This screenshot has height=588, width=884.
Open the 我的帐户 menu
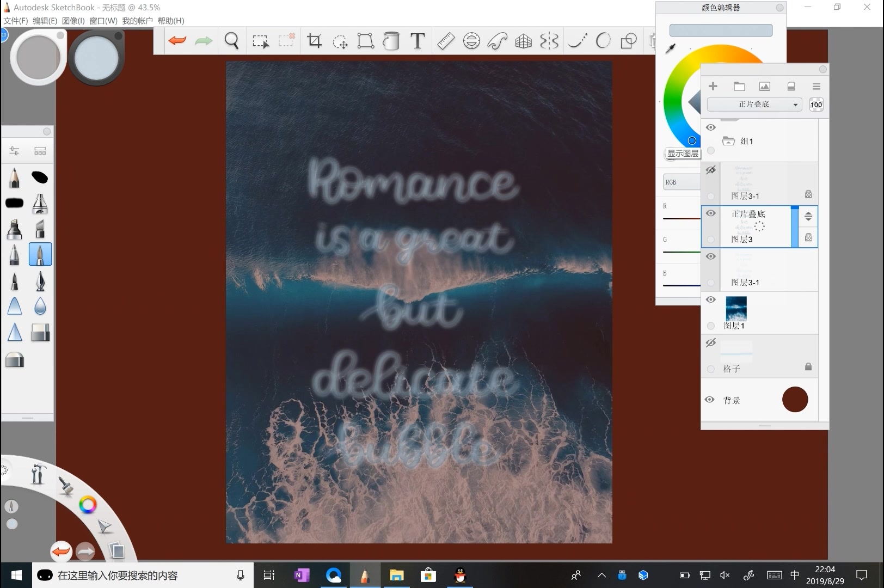pyautogui.click(x=137, y=21)
